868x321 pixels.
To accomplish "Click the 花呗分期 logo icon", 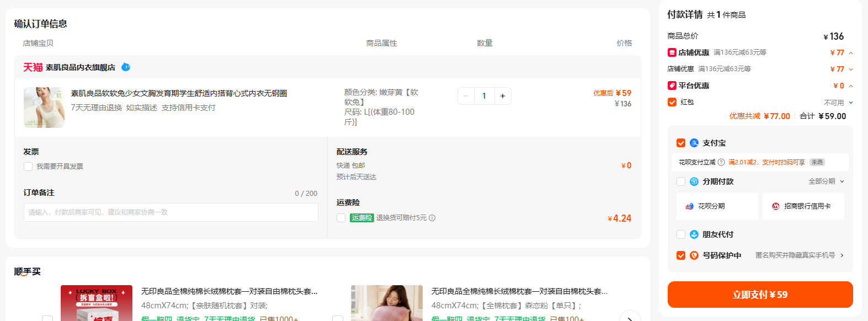I will 689,206.
